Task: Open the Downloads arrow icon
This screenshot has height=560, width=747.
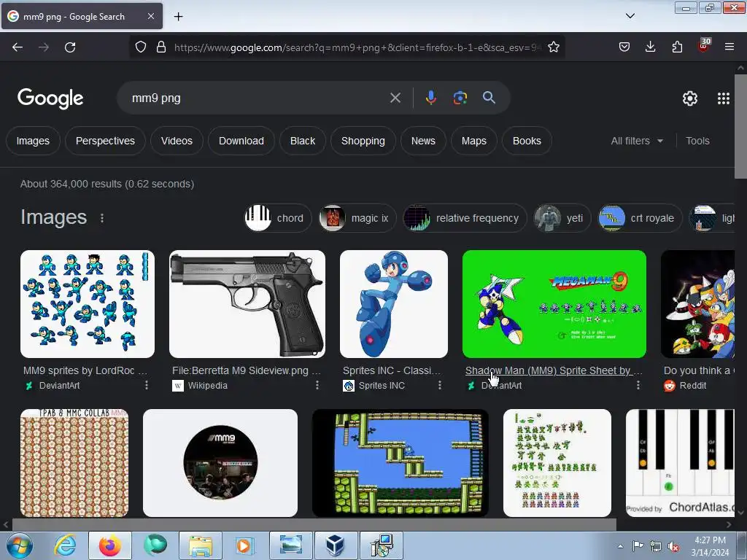Action: pyautogui.click(x=650, y=47)
